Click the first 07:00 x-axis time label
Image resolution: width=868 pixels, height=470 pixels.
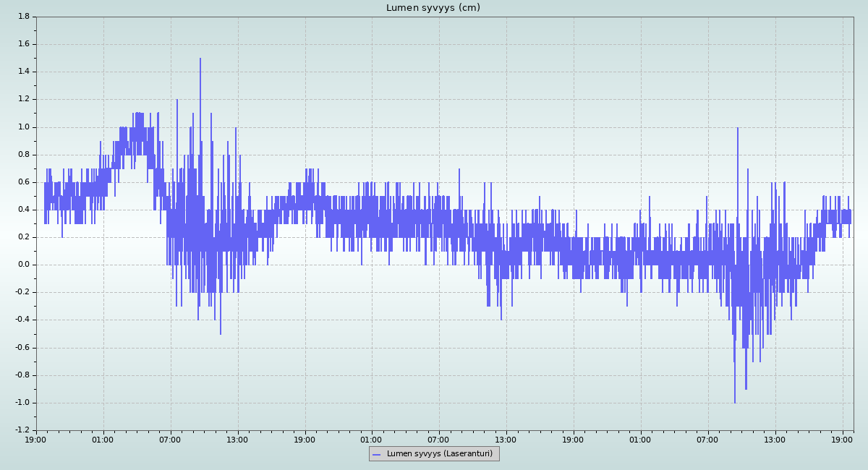coord(170,439)
